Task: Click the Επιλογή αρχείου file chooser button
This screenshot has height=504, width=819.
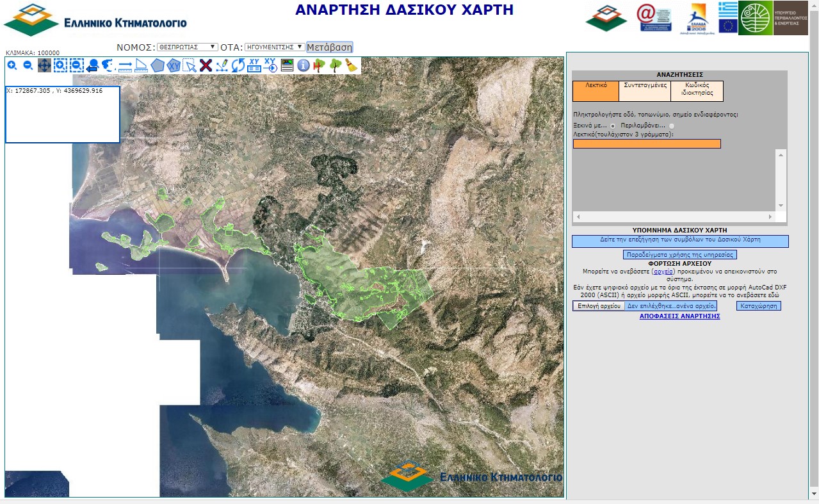Action: 599,306
